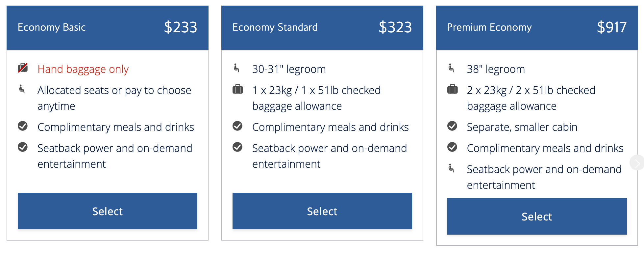
Task: Click the seat icon beside Allocated seats
Action: 22,89
